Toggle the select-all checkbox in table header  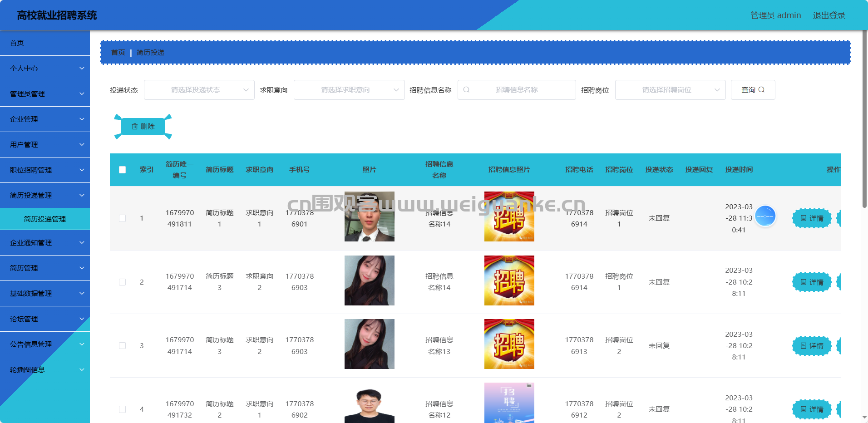click(122, 170)
